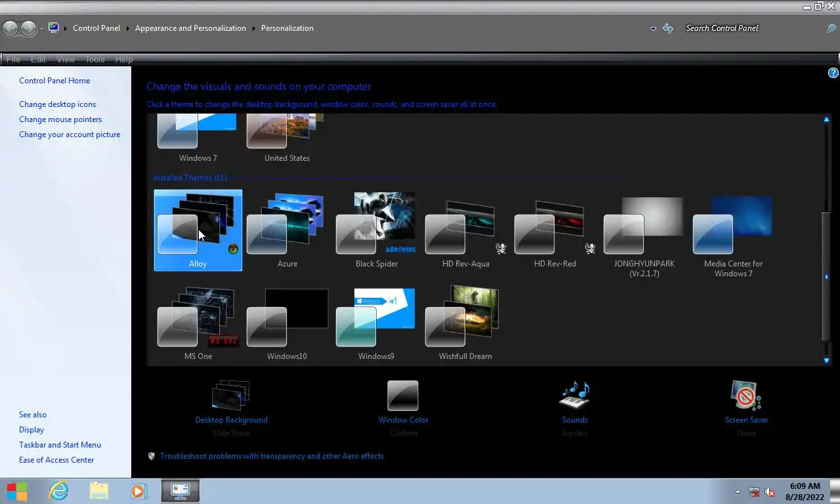Open the Edit menu

[38, 59]
